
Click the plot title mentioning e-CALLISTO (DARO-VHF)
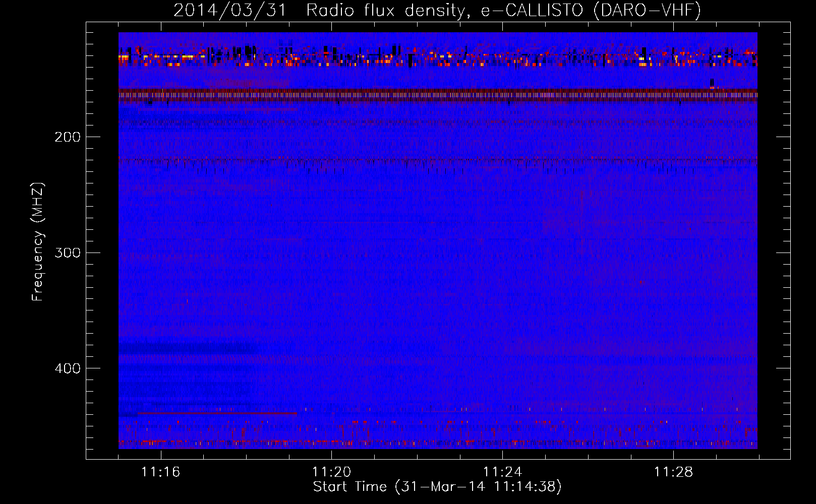pyautogui.click(x=437, y=11)
